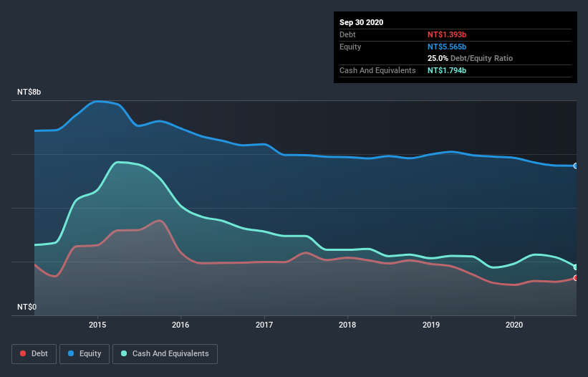Screen dimensions: 588x377
Task: Toggle the Cash And Equivalents legend button
Action: [x=165, y=354]
